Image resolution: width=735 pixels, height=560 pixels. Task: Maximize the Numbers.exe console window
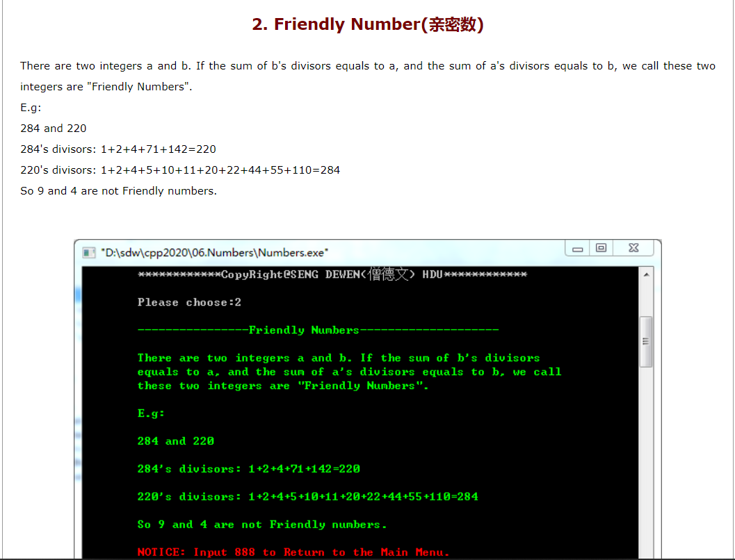tap(601, 248)
